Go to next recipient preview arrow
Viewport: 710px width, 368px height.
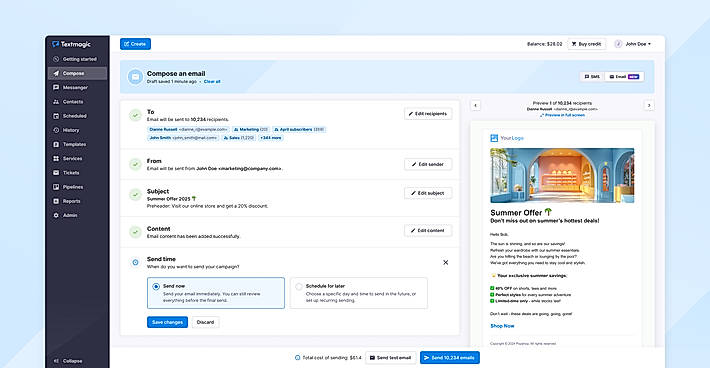click(649, 105)
